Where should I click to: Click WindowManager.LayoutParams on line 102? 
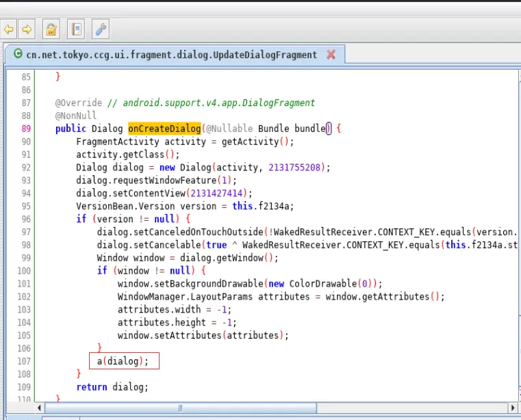185,296
